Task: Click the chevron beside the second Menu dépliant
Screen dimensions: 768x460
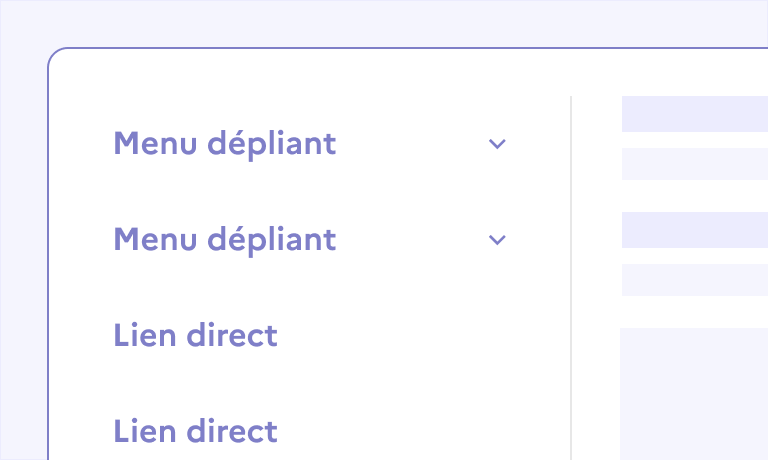Action: tap(497, 240)
